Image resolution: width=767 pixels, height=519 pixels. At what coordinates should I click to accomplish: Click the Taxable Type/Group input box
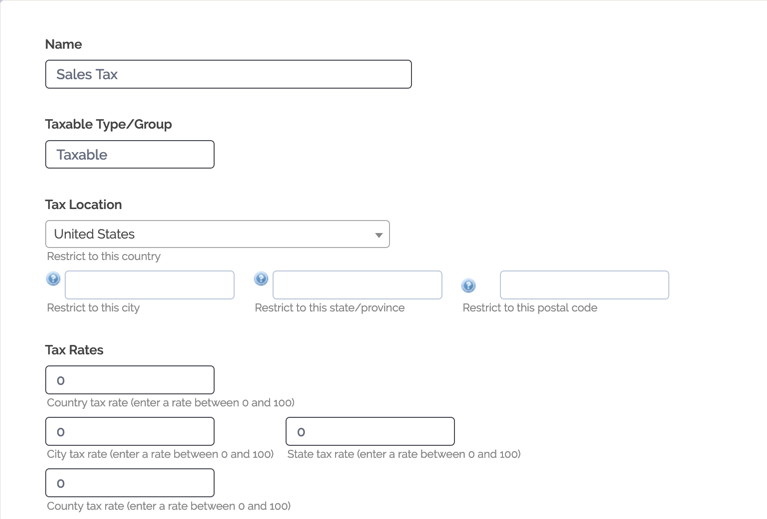pyautogui.click(x=130, y=155)
